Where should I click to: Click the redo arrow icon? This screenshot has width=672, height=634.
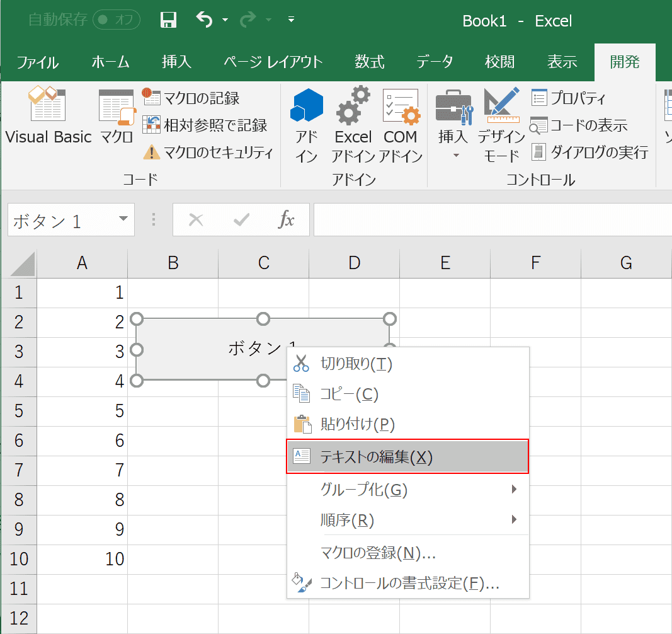click(248, 20)
